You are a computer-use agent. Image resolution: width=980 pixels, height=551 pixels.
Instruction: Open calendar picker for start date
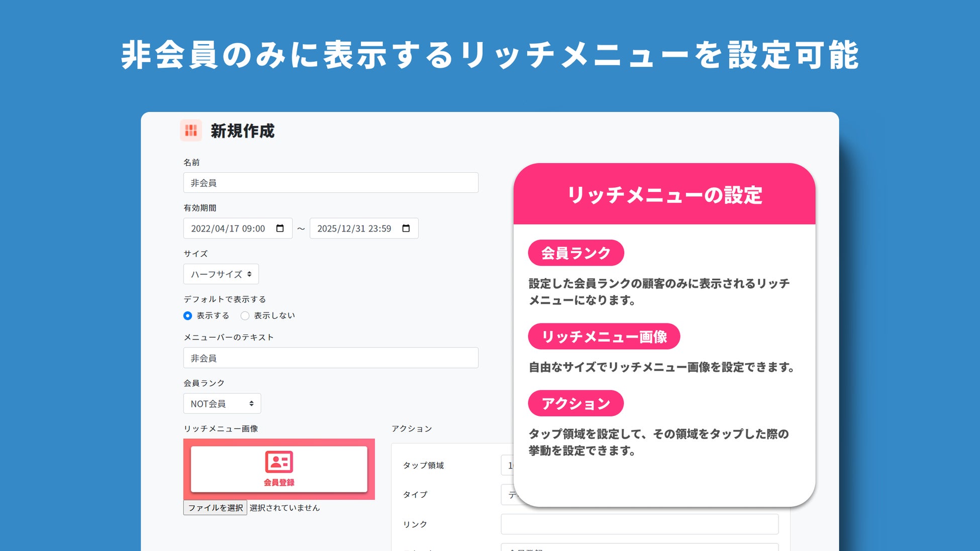pos(280,229)
